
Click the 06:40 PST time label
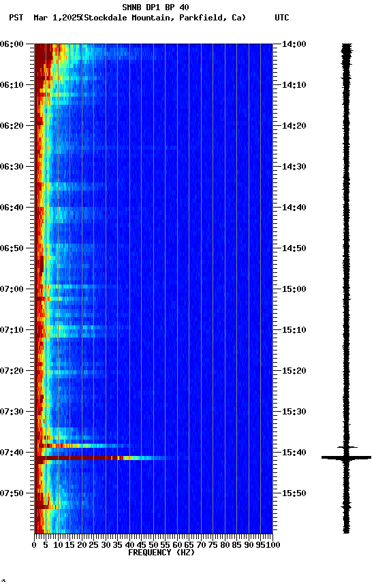pos(12,208)
